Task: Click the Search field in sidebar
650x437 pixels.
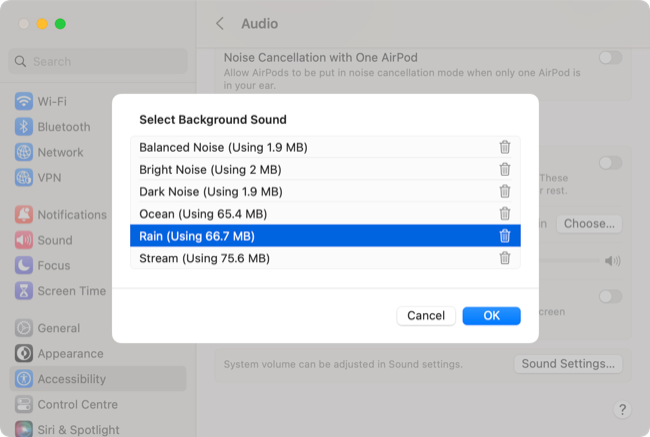Action: [99, 61]
